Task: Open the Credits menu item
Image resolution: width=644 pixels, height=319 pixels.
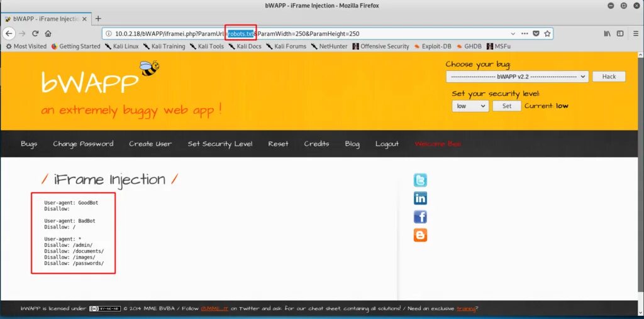Action: [x=316, y=144]
